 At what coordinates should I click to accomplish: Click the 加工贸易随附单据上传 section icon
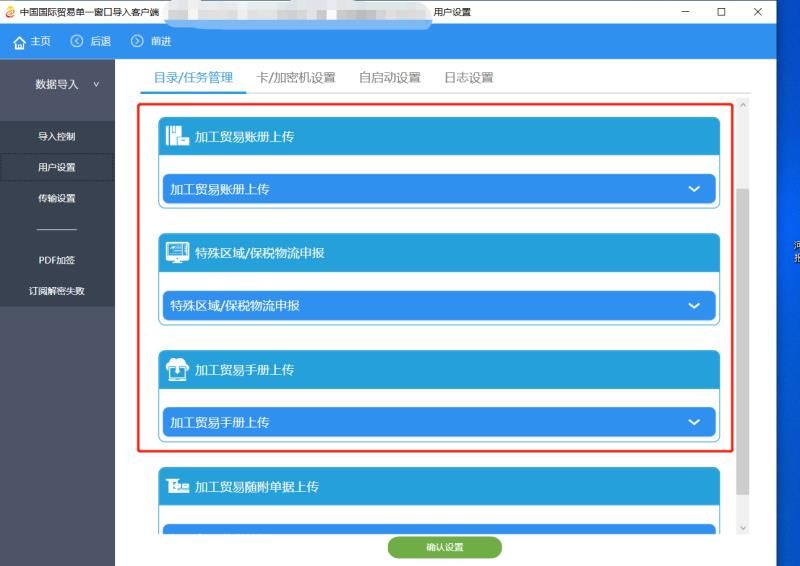177,486
